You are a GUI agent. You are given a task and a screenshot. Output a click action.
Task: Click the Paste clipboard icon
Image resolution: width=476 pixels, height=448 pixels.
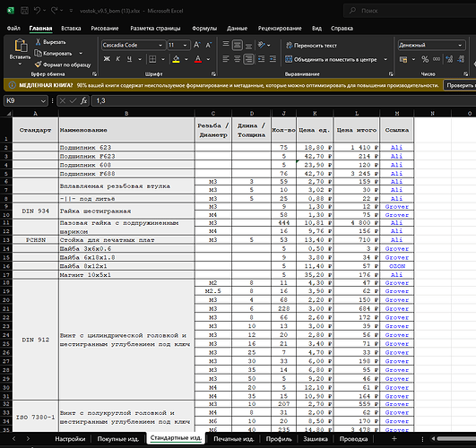[21, 46]
